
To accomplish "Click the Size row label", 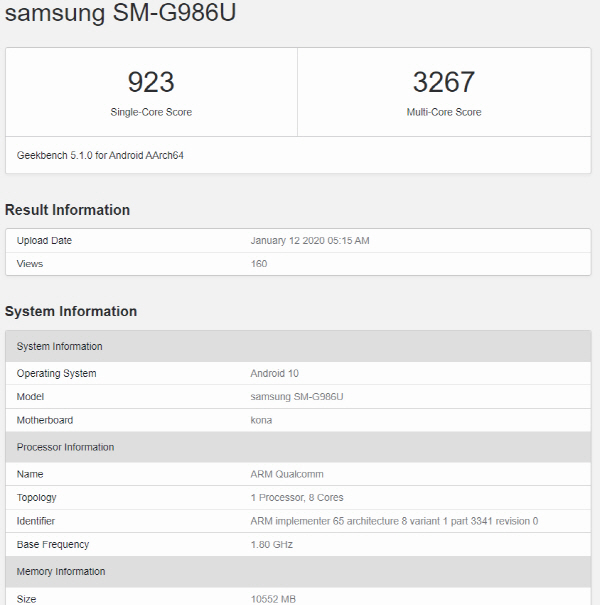I will 26,599.
